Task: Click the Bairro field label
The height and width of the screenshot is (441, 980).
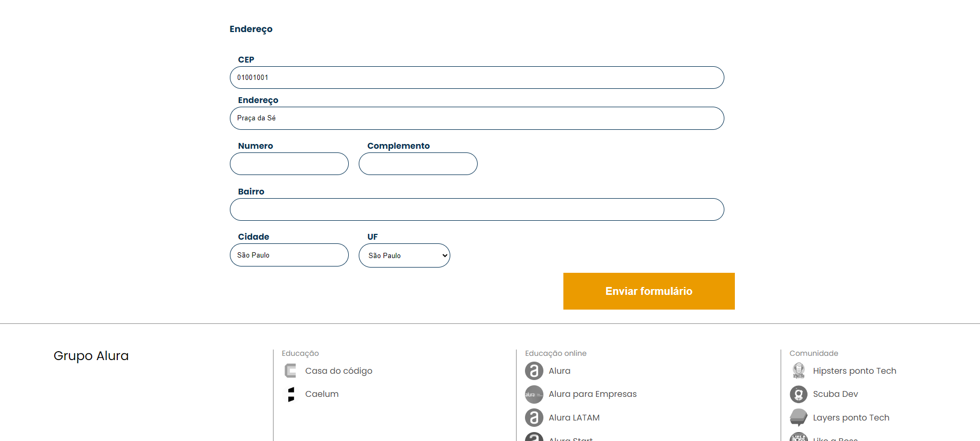Action: [251, 192]
